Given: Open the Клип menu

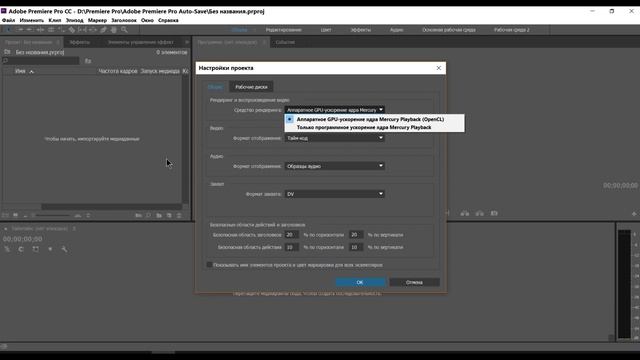Looking at the screenshot, I should [x=55, y=20].
